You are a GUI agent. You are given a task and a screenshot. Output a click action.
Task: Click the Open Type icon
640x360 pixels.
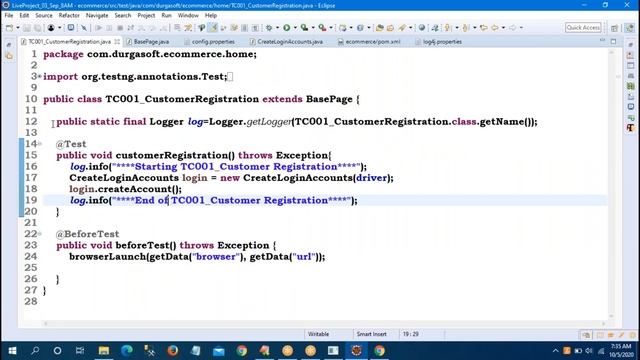click(380, 28)
